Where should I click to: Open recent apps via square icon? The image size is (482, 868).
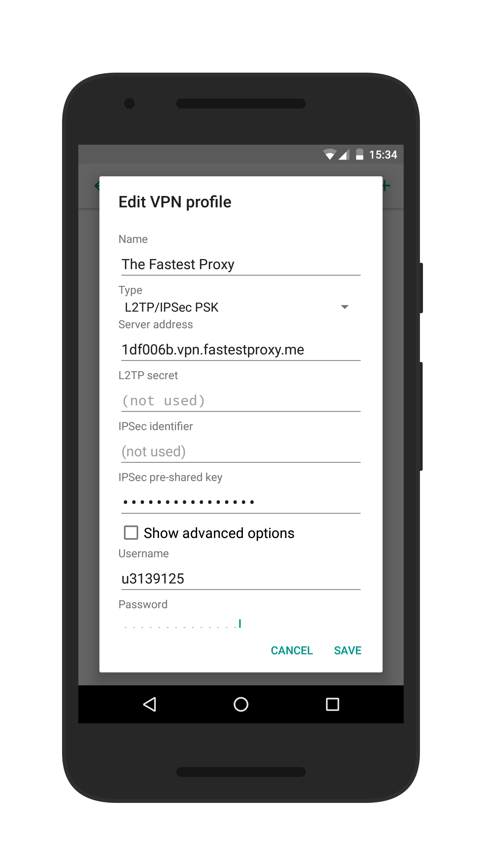coord(333,704)
